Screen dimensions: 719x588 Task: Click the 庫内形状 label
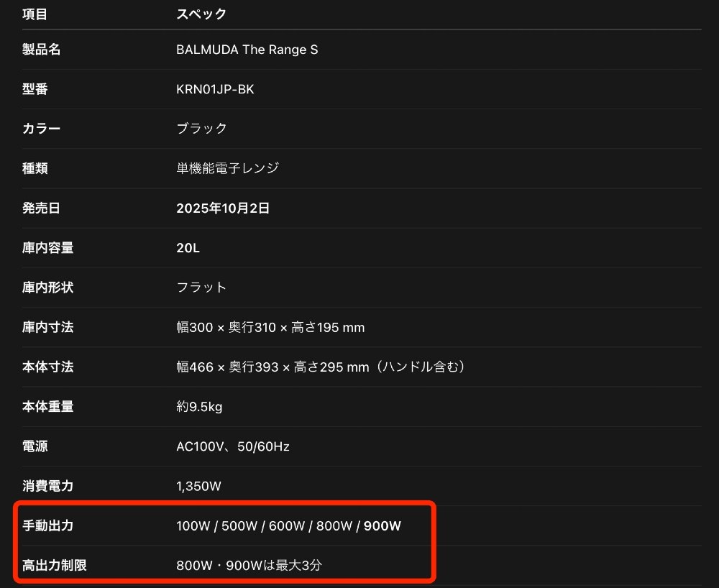click(x=47, y=288)
